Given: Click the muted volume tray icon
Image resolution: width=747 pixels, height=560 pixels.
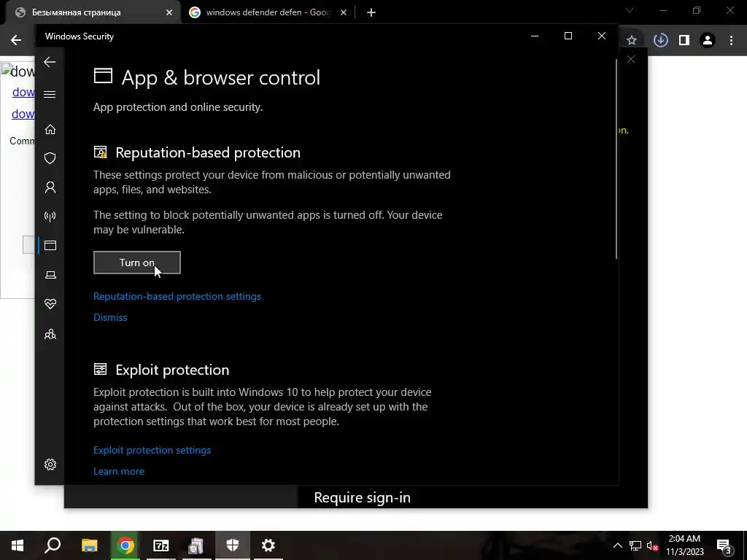Looking at the screenshot, I should (x=652, y=545).
